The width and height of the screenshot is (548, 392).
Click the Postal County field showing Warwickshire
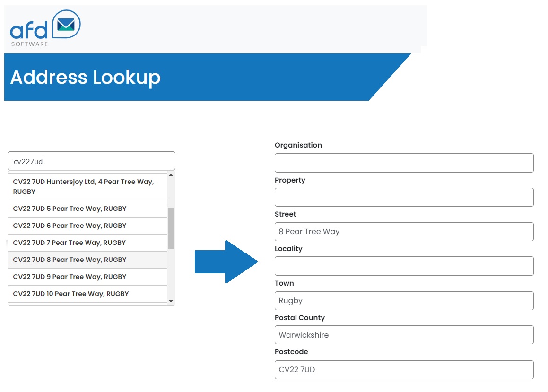click(404, 335)
